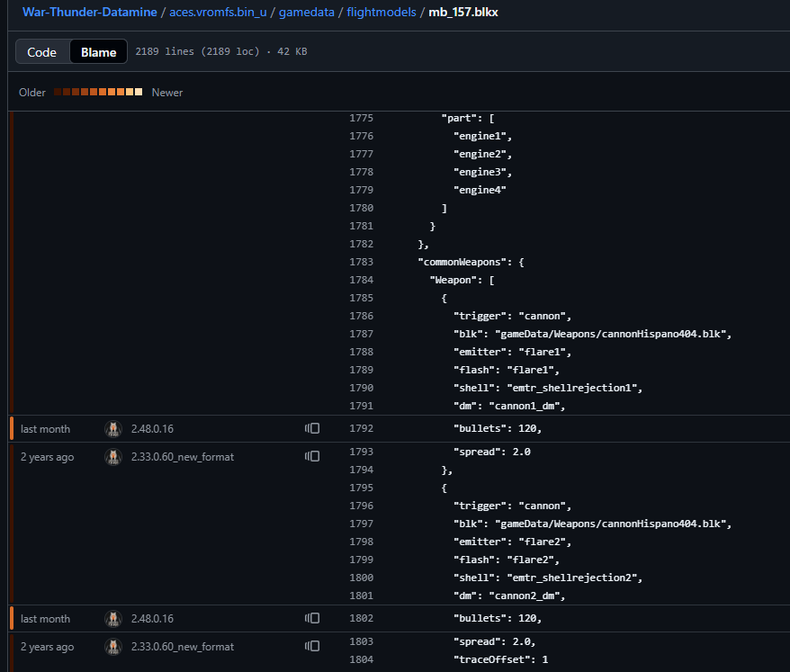Viewport: 790px width, 672px height.
Task: Open author avatar on line 1792 blame row
Action: click(112, 429)
